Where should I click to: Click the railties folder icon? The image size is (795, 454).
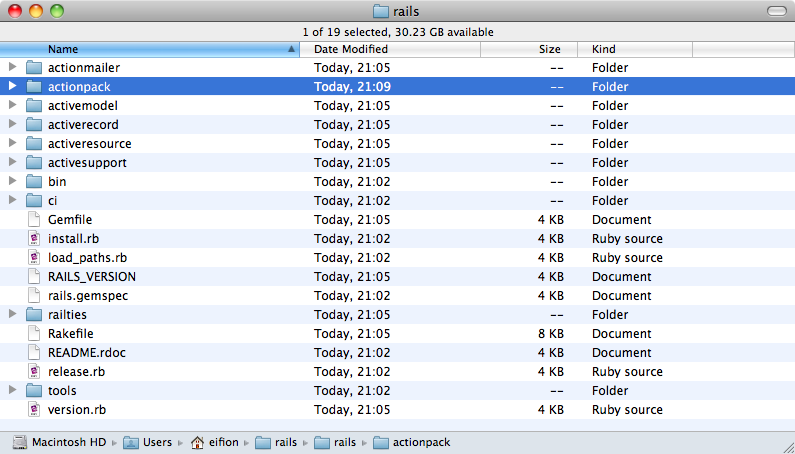[34, 315]
